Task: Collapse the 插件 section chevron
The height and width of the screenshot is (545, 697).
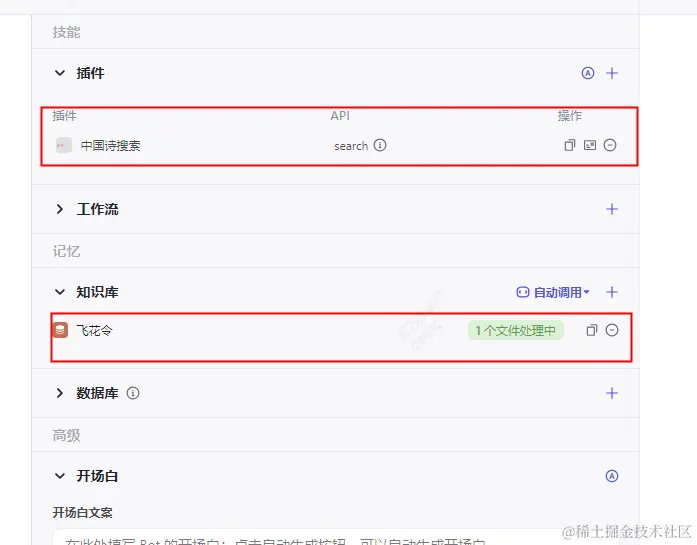Action: click(x=60, y=73)
